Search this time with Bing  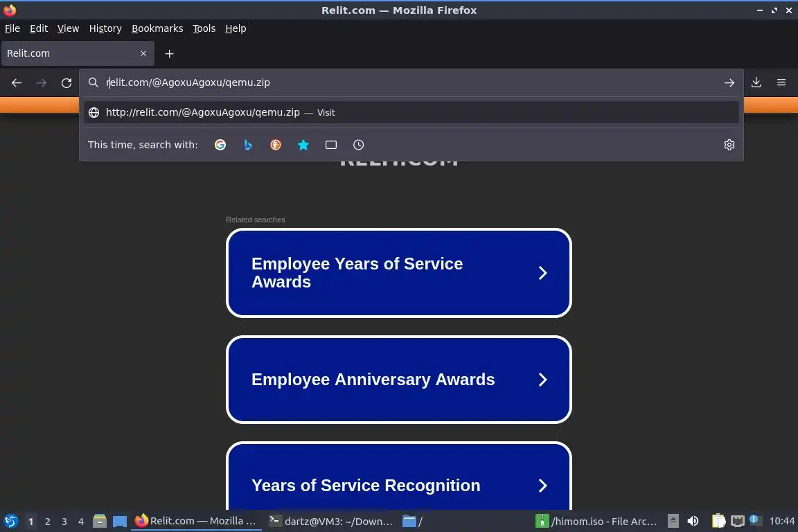click(x=248, y=145)
